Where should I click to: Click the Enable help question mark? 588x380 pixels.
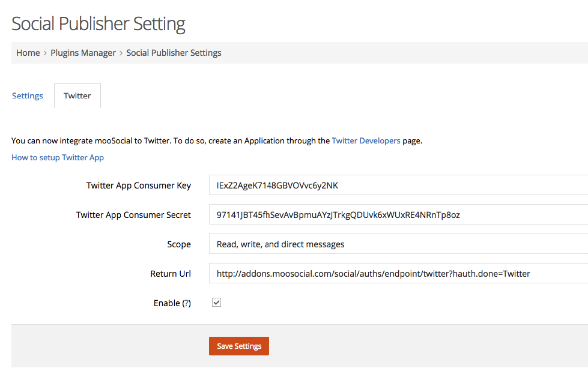(x=186, y=303)
